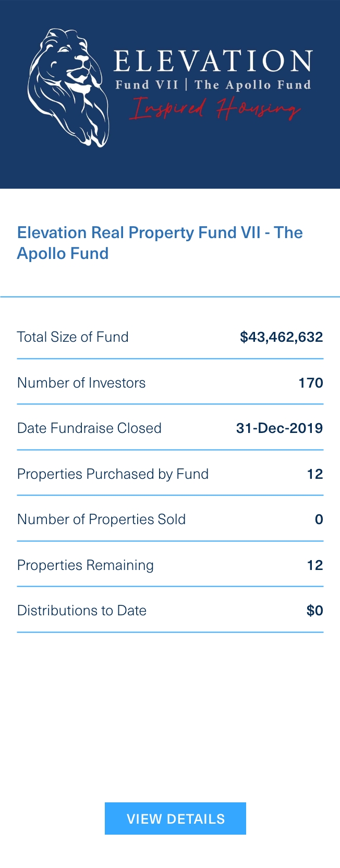Viewport: 340px width, 868px height.
Task: Click the Number of Properties Sold label
Action: [101, 519]
